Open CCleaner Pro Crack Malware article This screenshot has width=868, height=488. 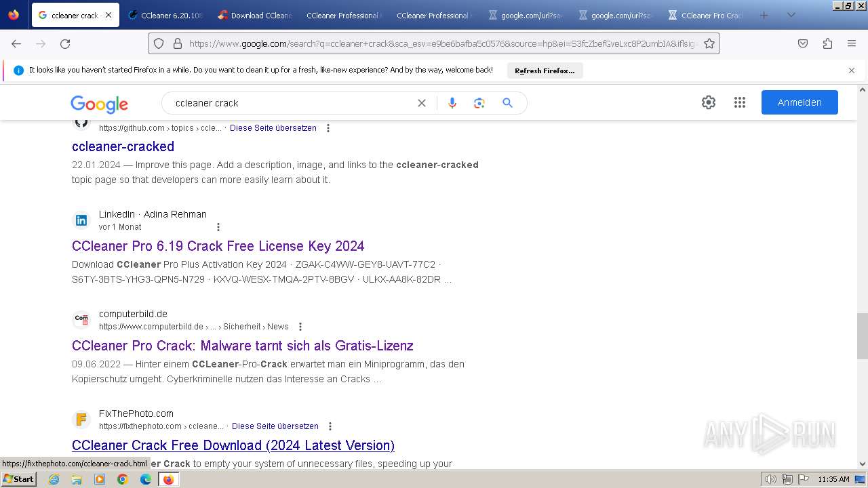click(242, 346)
